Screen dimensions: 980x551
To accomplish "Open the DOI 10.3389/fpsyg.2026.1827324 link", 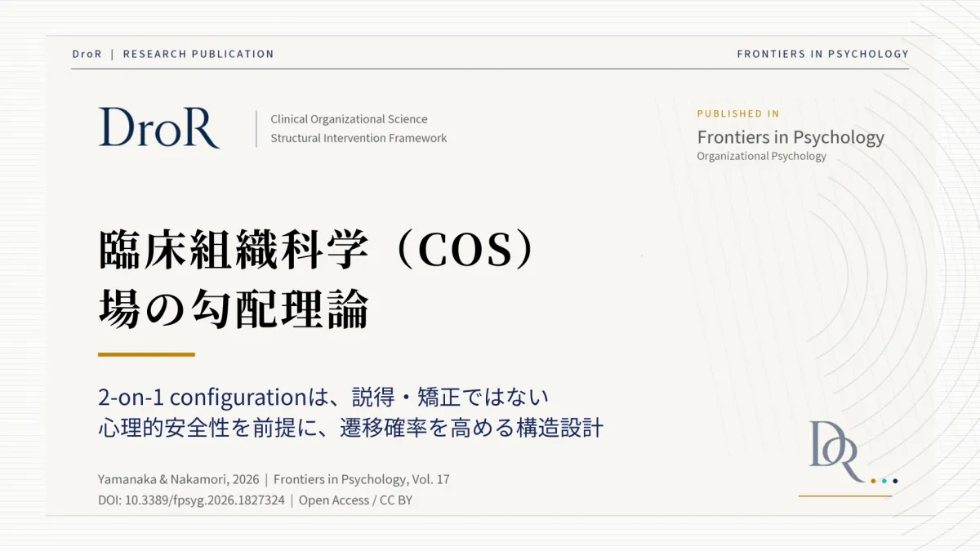I will point(191,500).
